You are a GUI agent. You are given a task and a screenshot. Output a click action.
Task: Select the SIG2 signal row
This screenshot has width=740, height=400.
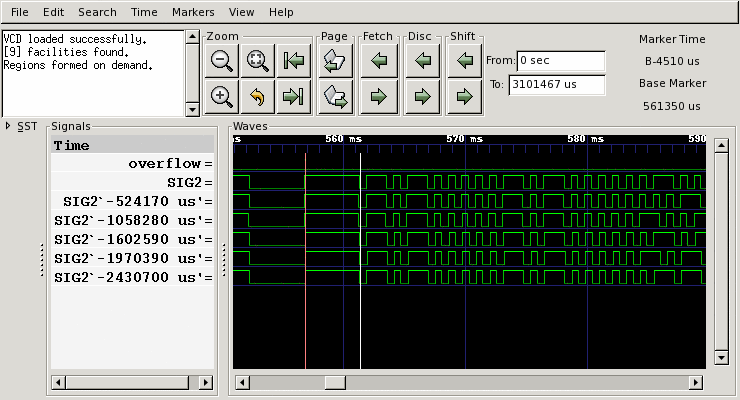132,183
